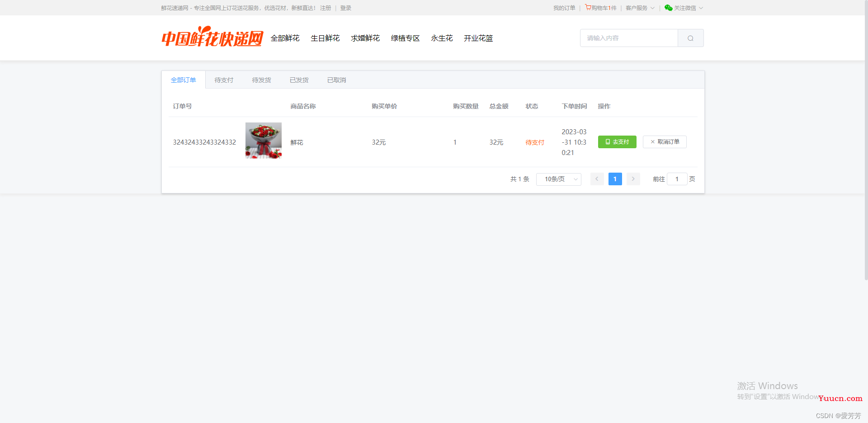Cancel the order with 取消订单 button
Screen dimensions: 868x423
(x=665, y=142)
